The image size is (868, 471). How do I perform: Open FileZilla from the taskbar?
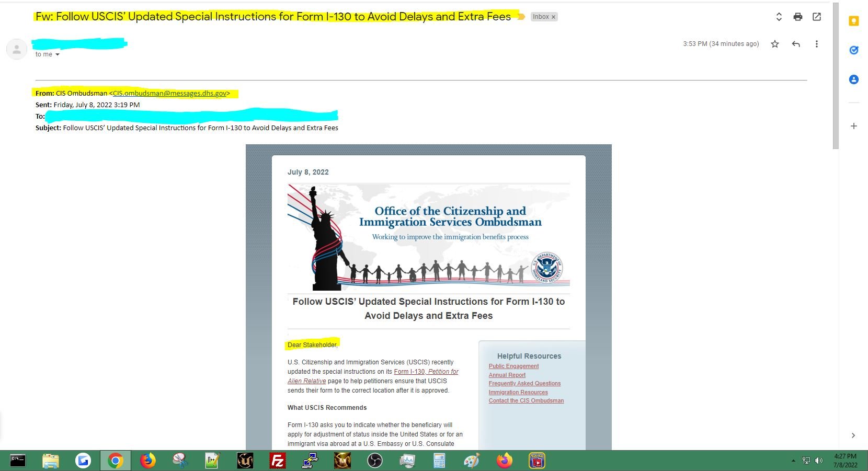point(277,461)
